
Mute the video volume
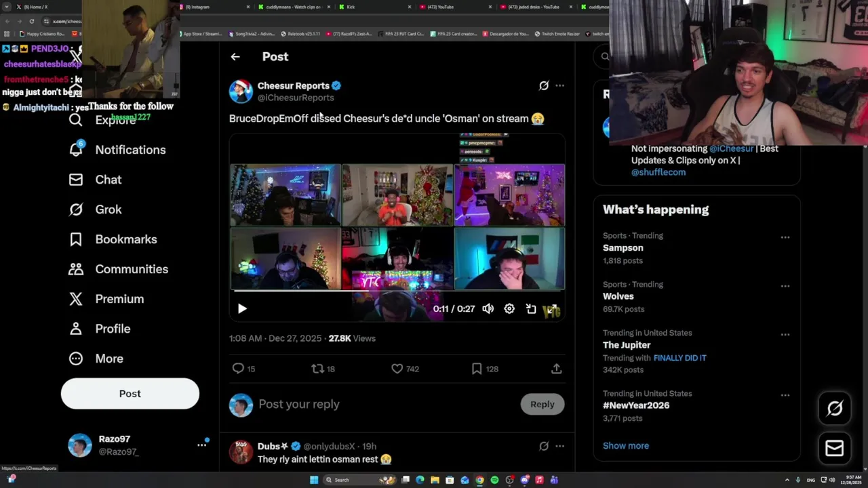point(488,308)
